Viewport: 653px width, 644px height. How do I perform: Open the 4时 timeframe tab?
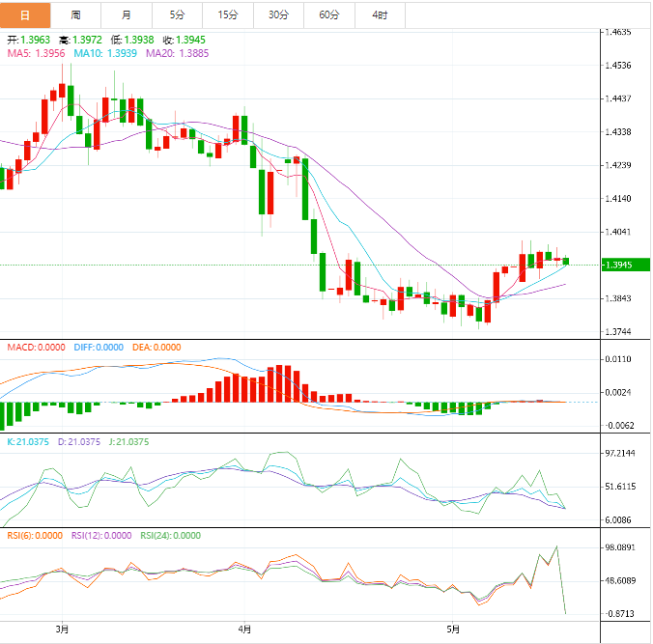coord(380,15)
